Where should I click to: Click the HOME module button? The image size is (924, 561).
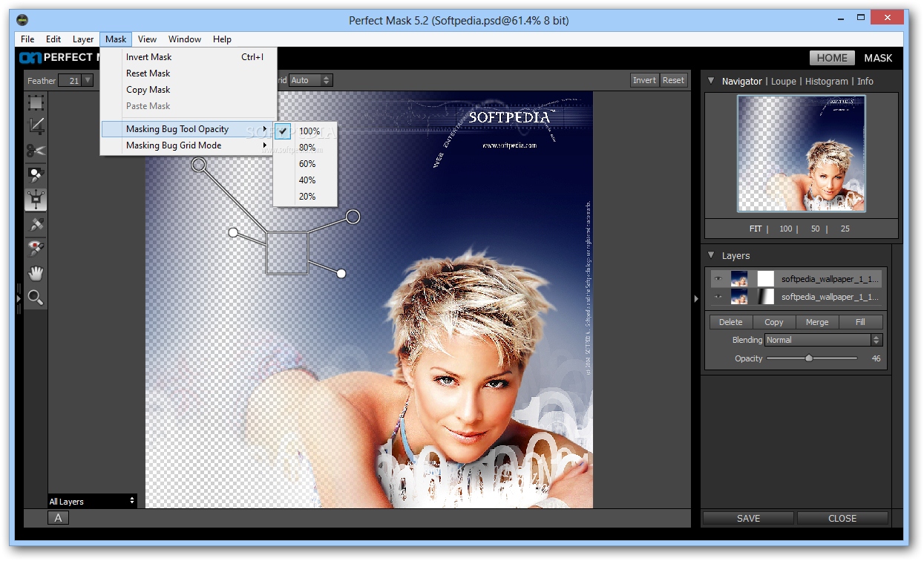(x=832, y=58)
